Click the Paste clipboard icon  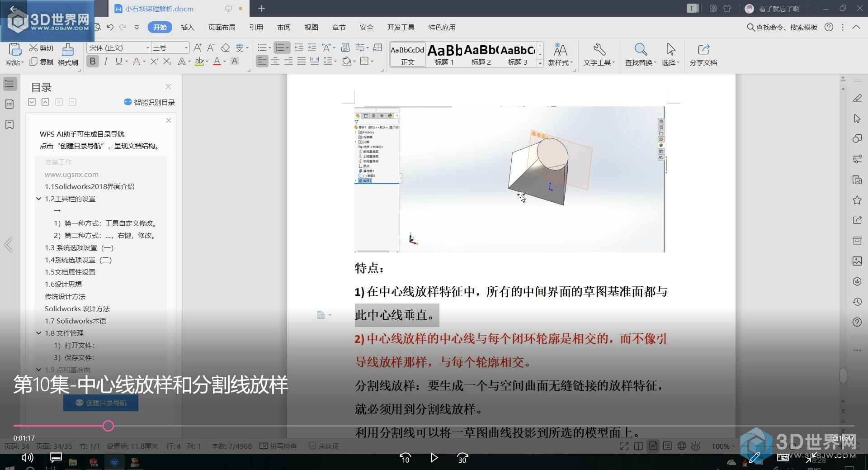coord(14,49)
